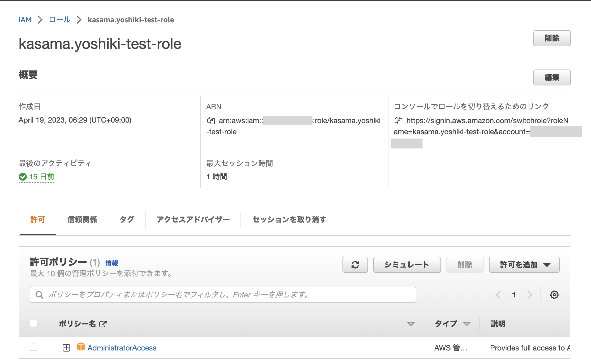Screen dimensions: 591x364
Task: Click the 削除 button to delete role
Action: click(552, 38)
